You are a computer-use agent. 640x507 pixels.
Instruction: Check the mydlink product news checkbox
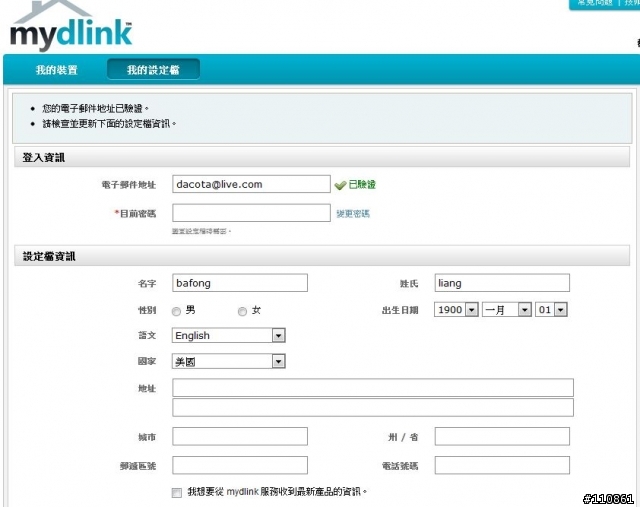[x=177, y=493]
